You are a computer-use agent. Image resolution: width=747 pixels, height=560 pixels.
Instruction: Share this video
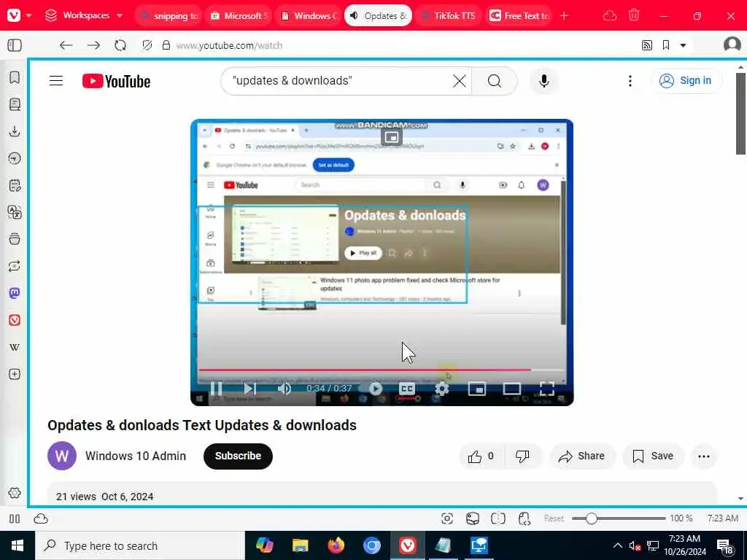point(582,456)
